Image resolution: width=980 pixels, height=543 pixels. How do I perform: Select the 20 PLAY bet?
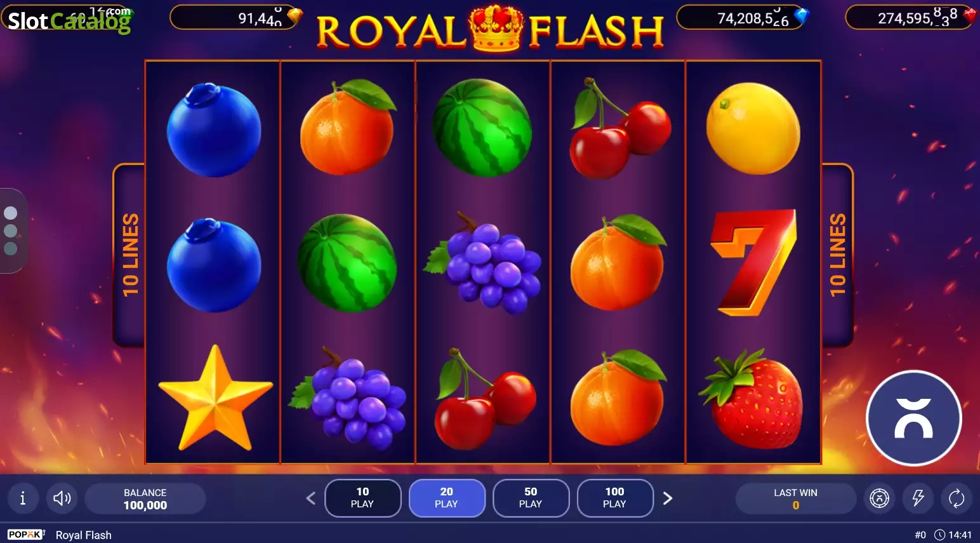pos(447,498)
